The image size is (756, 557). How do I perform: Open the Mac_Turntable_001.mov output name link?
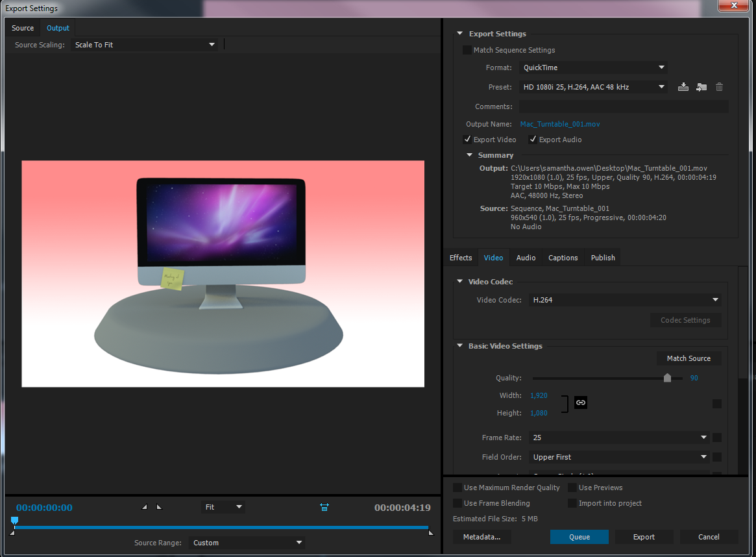559,123
